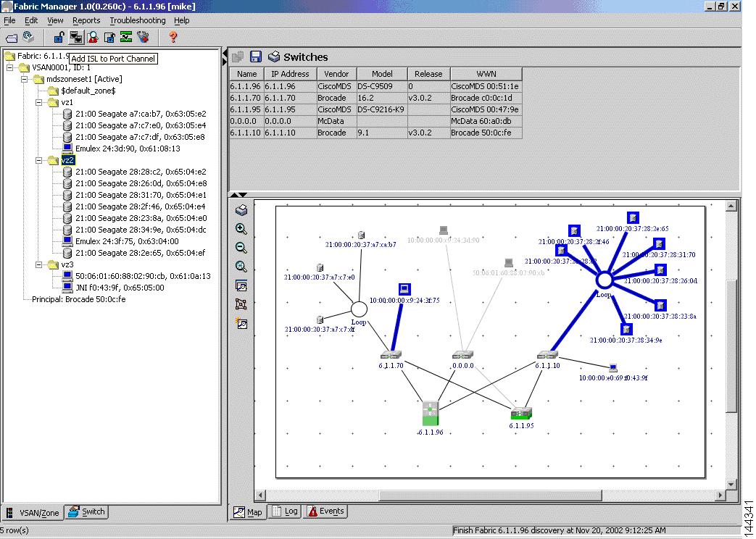Image resolution: width=756 pixels, height=539 pixels.
Task: Select the 6.1.1.96 switch icon on map
Action: coord(430,413)
